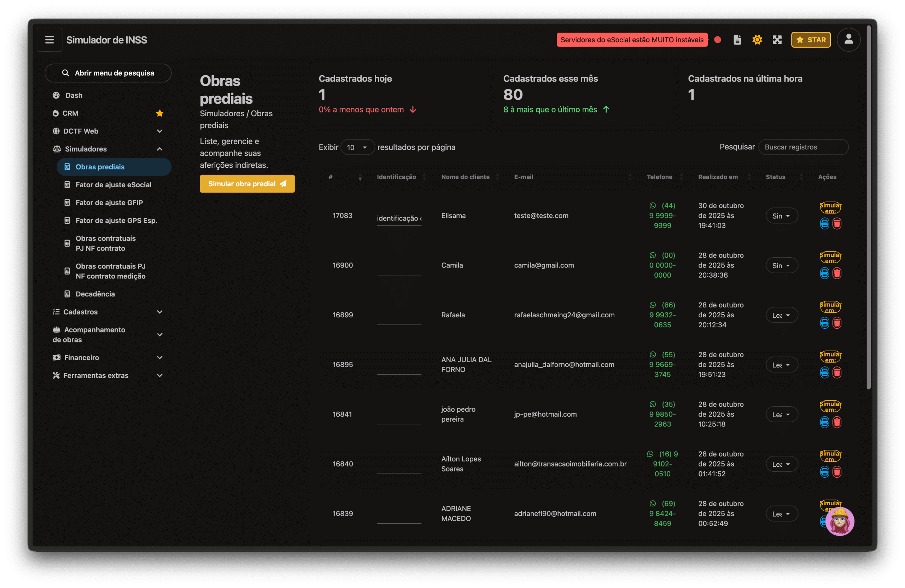This screenshot has width=905, height=588.
Task: Click WhatsApp icon in Rafaela's phone cell
Action: pos(653,305)
